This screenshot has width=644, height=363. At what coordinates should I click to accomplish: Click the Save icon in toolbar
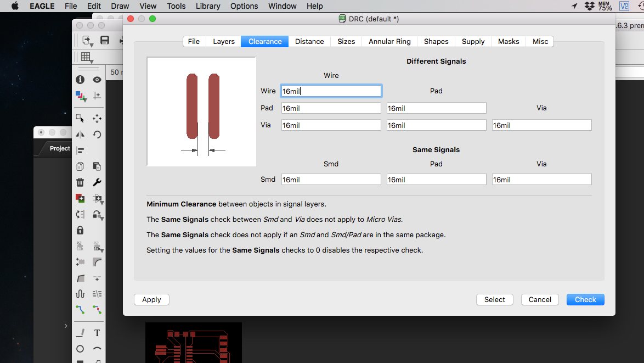(x=105, y=40)
